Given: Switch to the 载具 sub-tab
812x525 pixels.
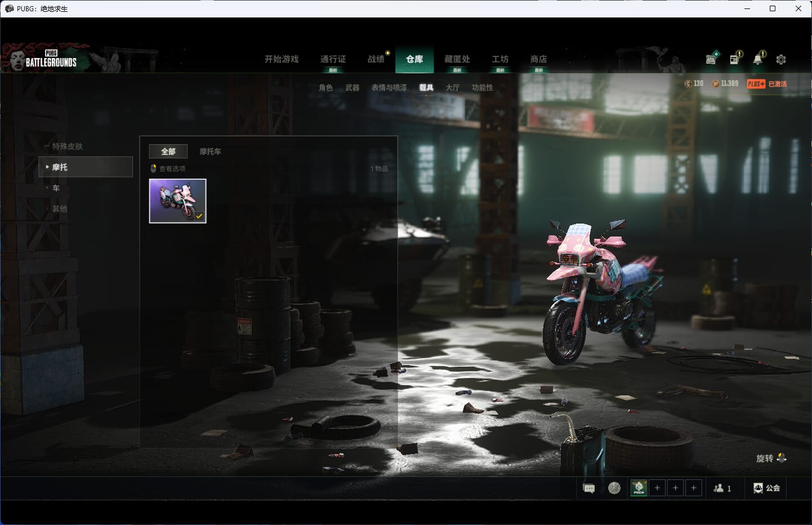Looking at the screenshot, I should click(426, 87).
